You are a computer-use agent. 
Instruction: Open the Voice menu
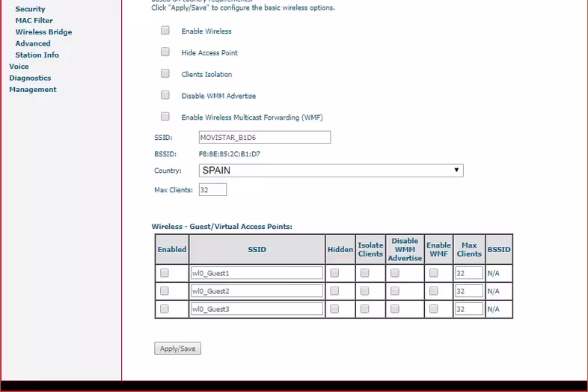click(x=19, y=67)
